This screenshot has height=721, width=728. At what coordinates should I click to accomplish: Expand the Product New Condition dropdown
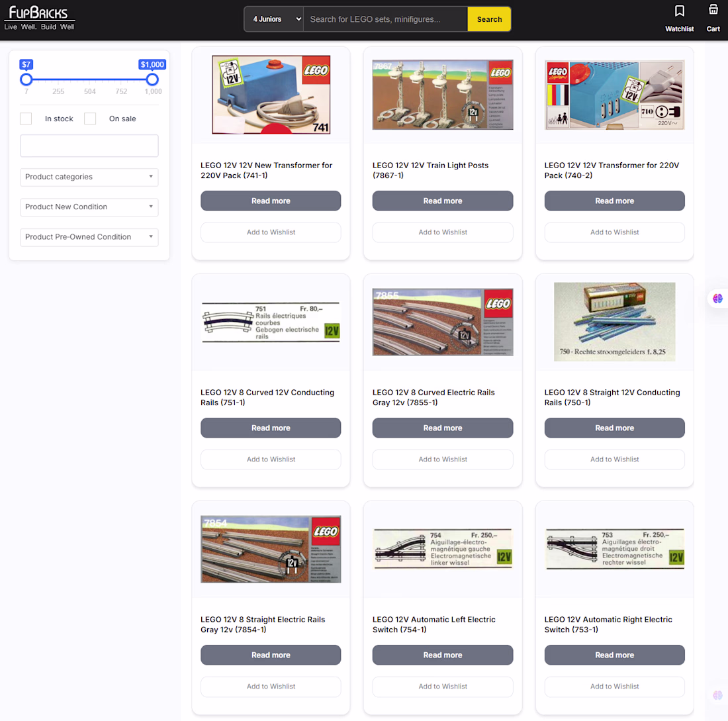pyautogui.click(x=89, y=207)
